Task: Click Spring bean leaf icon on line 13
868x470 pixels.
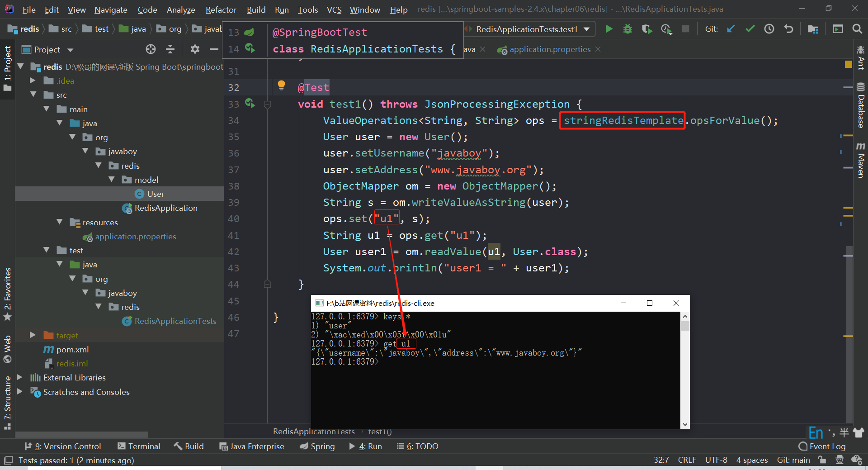Action: (249, 32)
